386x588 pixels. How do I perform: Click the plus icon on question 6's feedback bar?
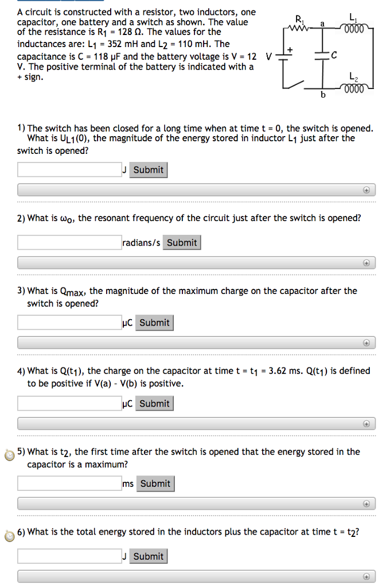click(x=367, y=576)
